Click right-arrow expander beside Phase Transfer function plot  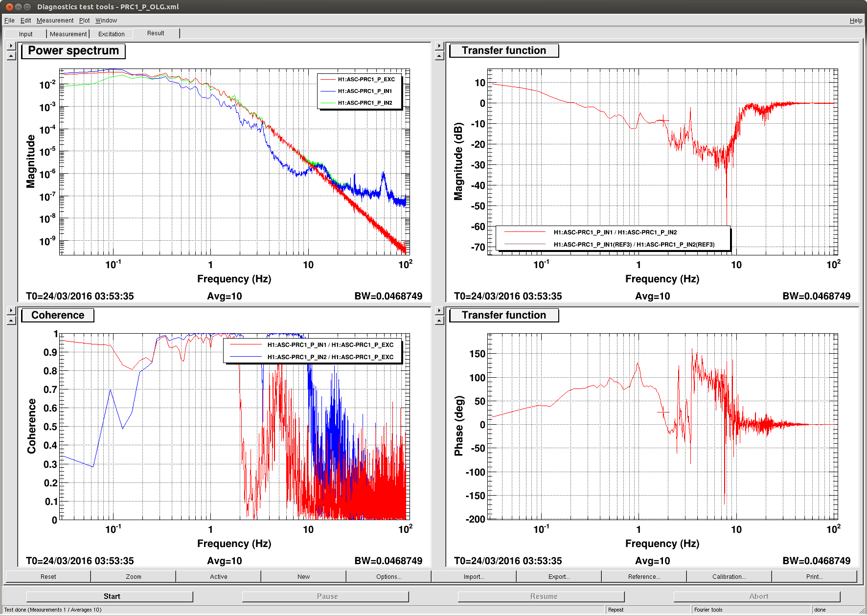click(x=439, y=311)
